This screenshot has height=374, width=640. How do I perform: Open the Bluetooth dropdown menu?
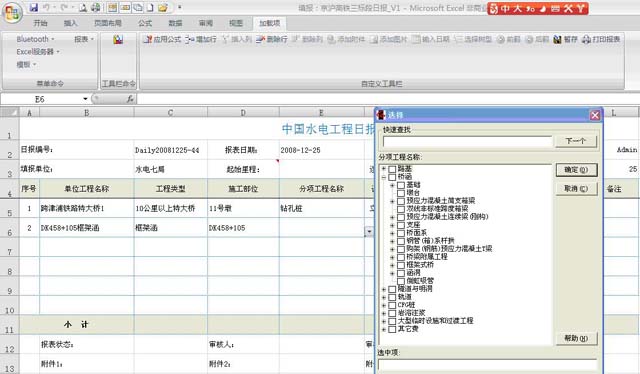35,39
